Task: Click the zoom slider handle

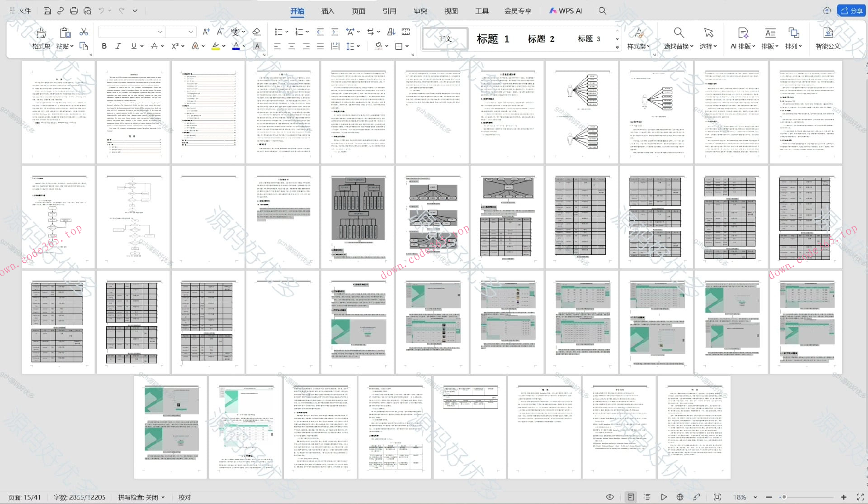Action: (784, 497)
